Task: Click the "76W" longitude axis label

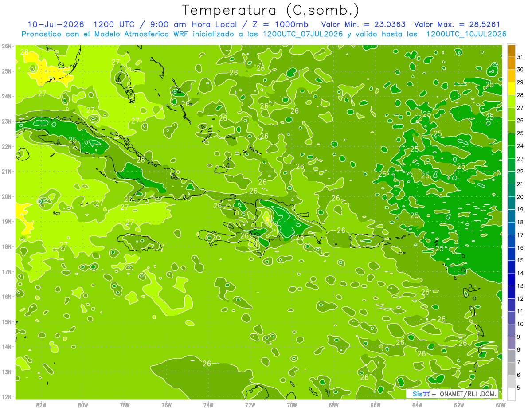Action: coord(166,405)
